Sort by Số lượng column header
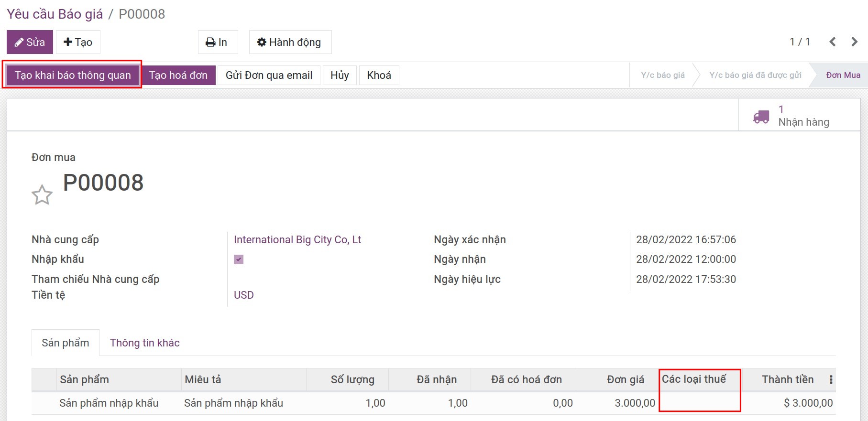The width and height of the screenshot is (868, 421). pos(352,379)
